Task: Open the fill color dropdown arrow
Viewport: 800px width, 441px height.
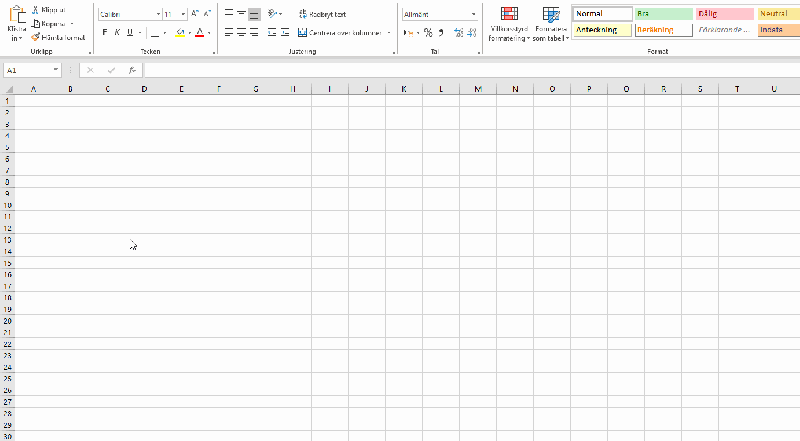Action: (x=190, y=33)
